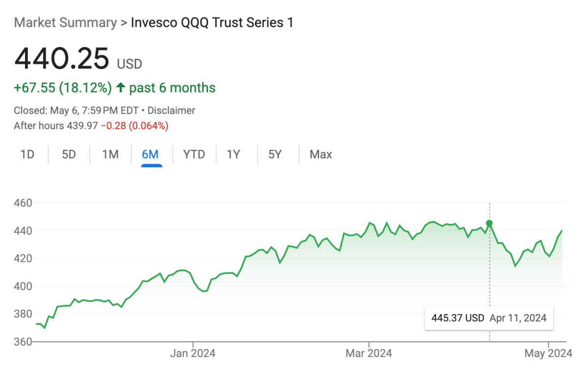
Task: View the 5Y price history tab
Action: pyautogui.click(x=275, y=155)
